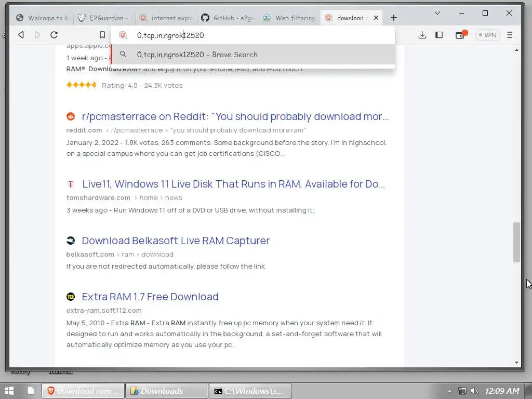This screenshot has width=532, height=399.
Task: Open Download Belkasoft Live RAM Capturer
Action: [x=176, y=241]
